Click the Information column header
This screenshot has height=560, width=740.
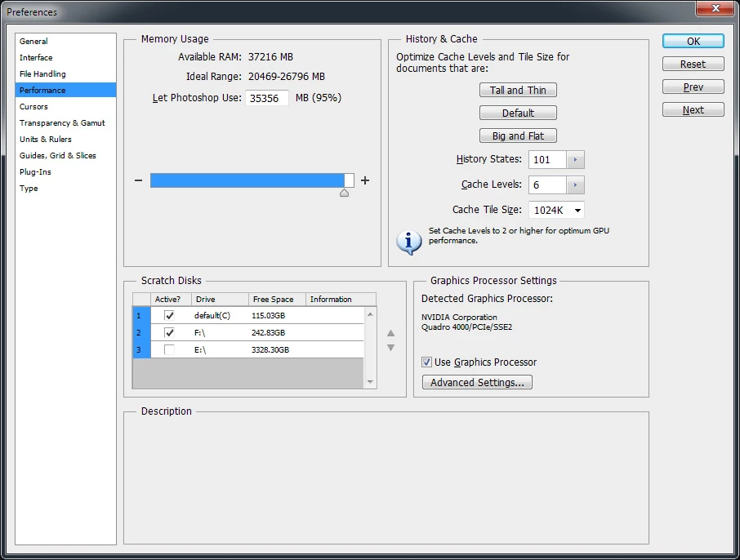tap(341, 299)
